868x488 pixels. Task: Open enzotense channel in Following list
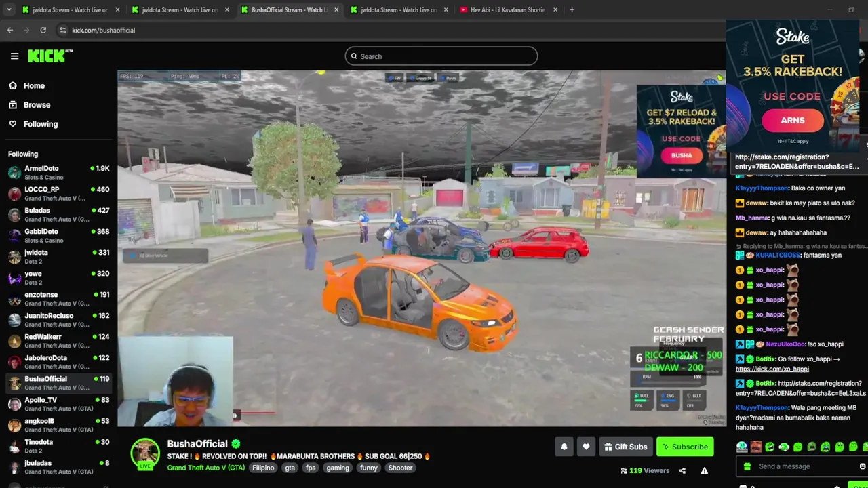(x=58, y=299)
